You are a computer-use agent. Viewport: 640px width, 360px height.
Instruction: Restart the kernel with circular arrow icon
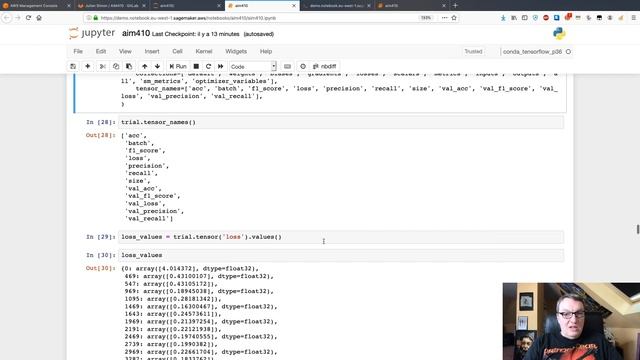(208, 67)
